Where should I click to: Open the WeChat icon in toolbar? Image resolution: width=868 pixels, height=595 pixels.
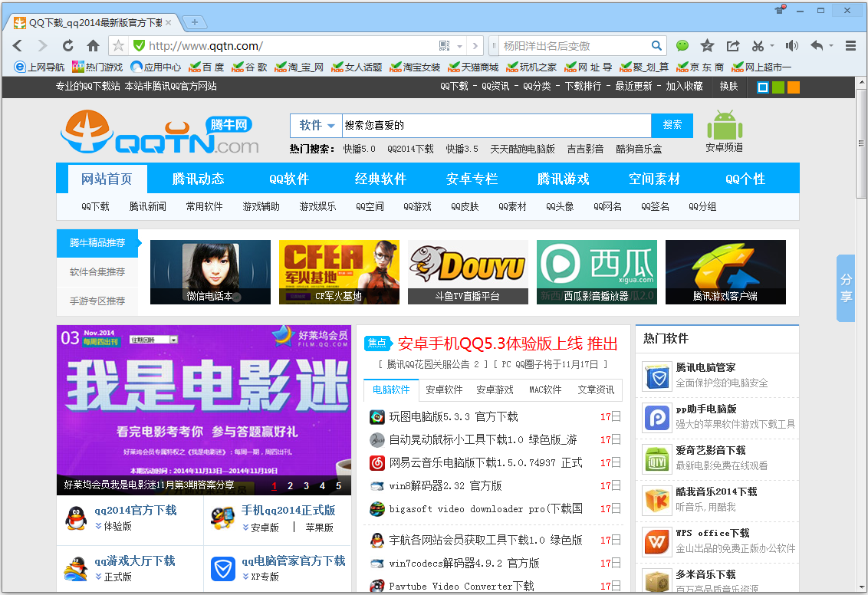[x=682, y=46]
